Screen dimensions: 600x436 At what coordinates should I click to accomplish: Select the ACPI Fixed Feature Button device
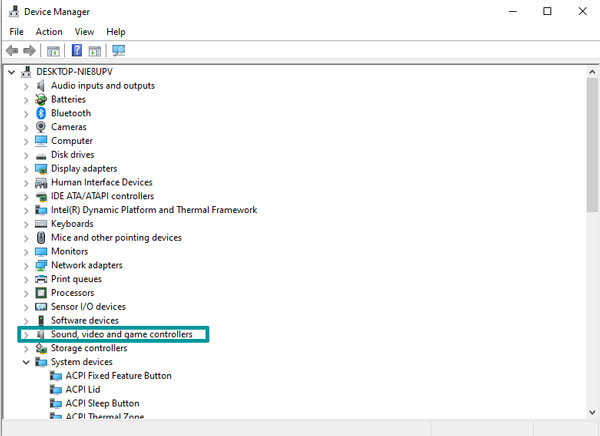pos(118,376)
